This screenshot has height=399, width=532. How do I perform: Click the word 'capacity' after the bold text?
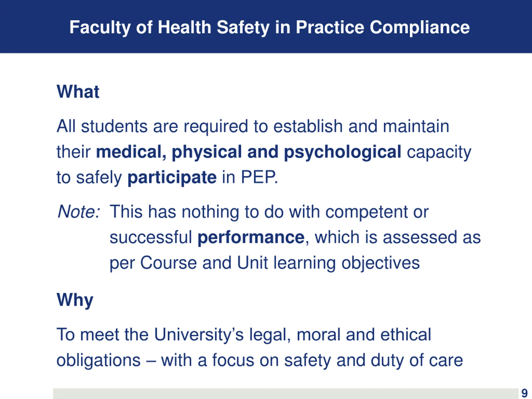click(x=439, y=152)
